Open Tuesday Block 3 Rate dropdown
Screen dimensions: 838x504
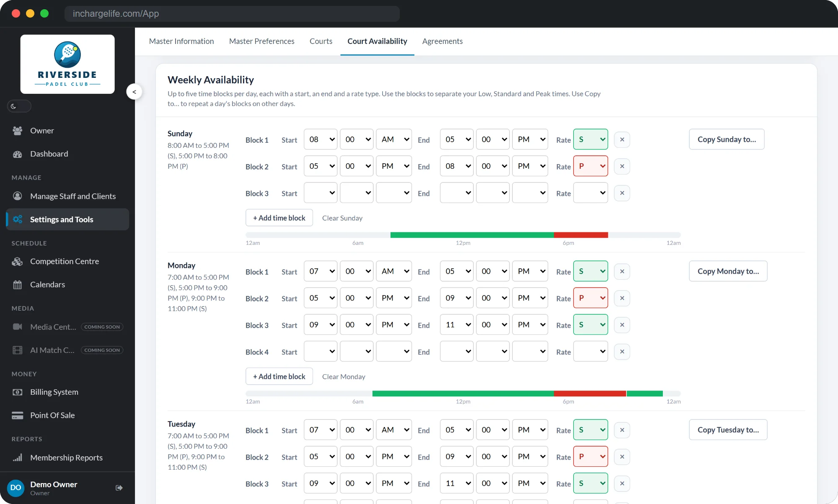tap(590, 483)
